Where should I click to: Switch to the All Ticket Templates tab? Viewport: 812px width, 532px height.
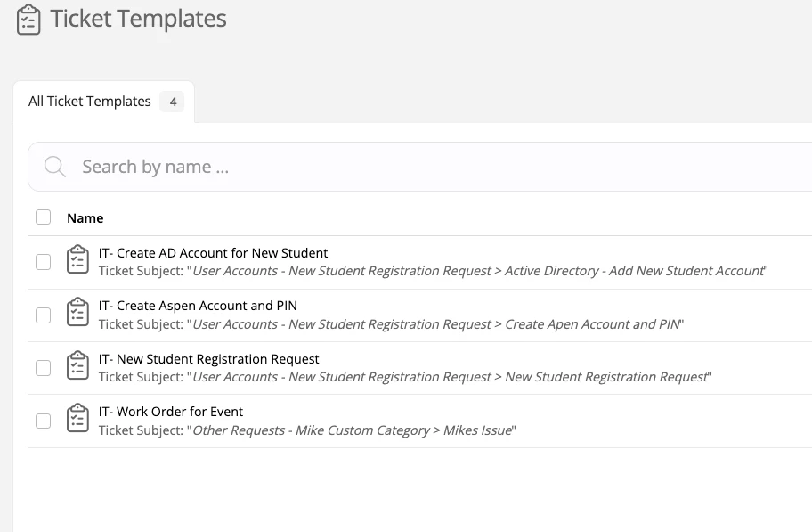(89, 102)
